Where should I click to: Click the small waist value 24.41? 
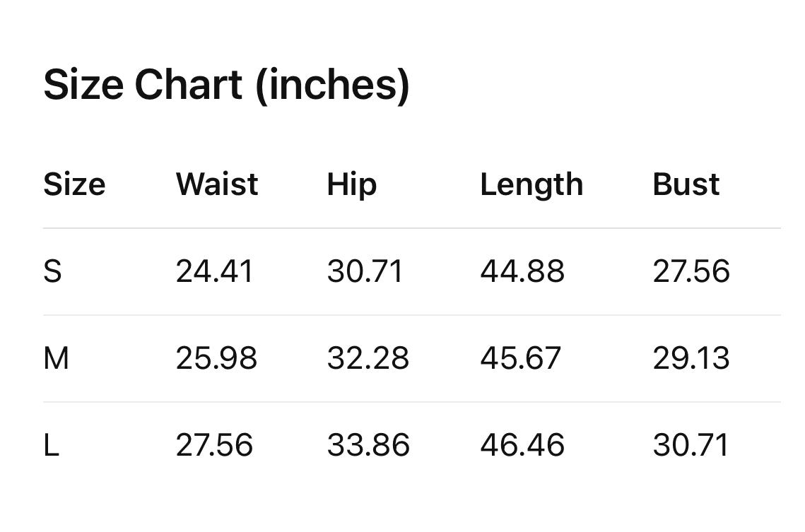[214, 271]
